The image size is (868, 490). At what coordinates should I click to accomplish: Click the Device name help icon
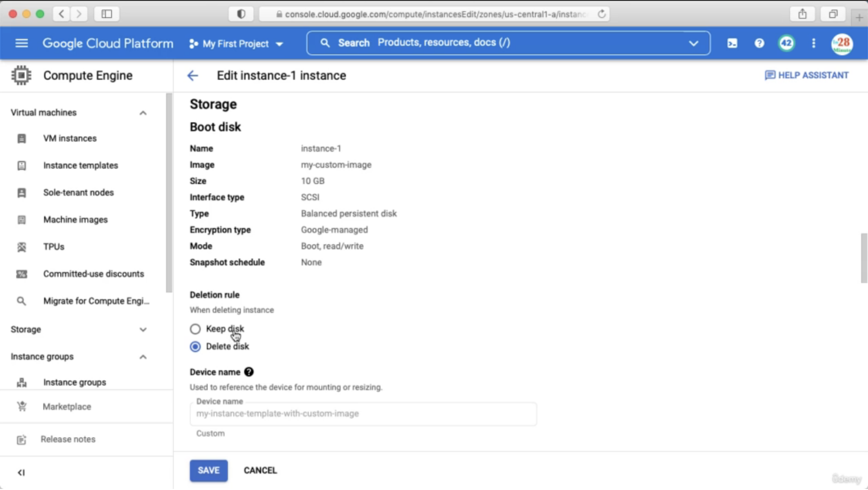coord(249,372)
